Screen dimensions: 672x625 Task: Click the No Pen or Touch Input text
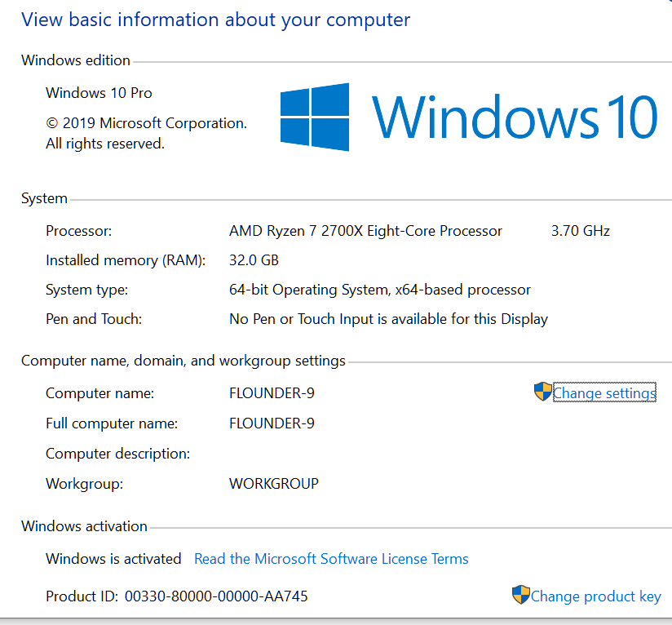[389, 319]
